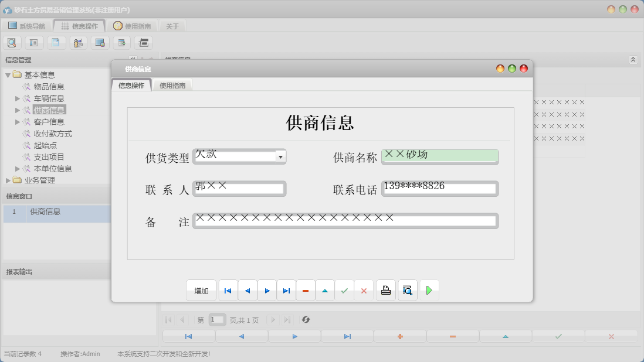Expand the 客户信息 tree node
644x362 pixels.
[x=18, y=121]
